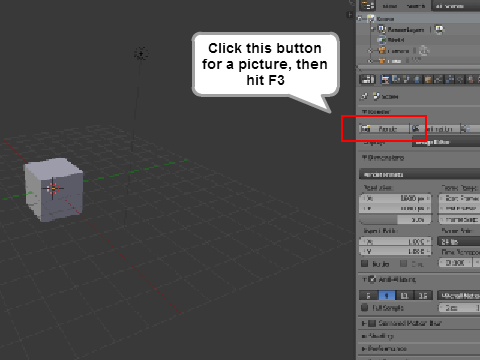Image resolution: width=480 pixels, height=360 pixels.
Task: Open the Scene properties tab icon
Action: pos(407,79)
